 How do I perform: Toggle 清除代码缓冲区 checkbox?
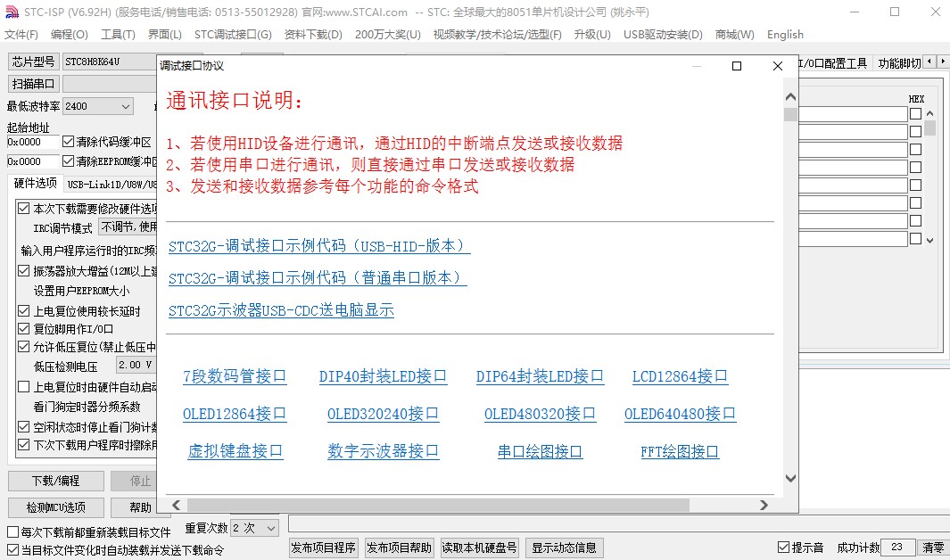click(x=69, y=142)
